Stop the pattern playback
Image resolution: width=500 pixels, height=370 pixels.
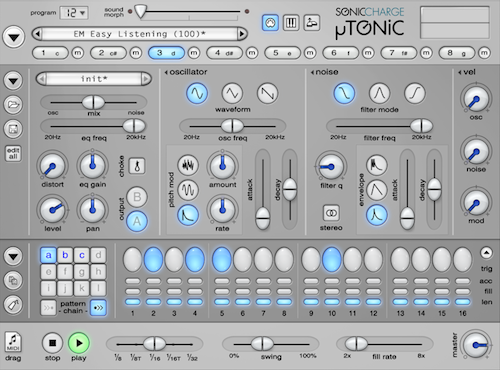[x=52, y=343]
